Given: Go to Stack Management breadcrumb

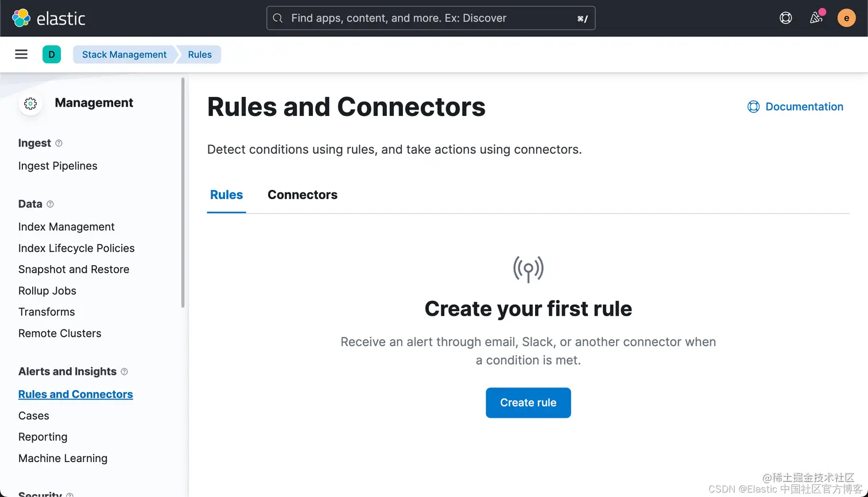Looking at the screenshot, I should (x=124, y=55).
